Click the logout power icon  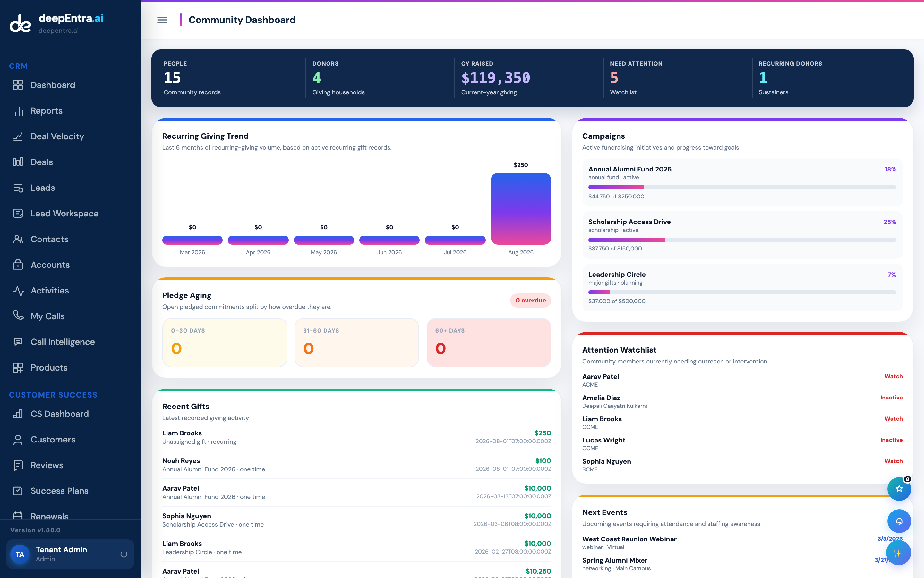point(124,554)
